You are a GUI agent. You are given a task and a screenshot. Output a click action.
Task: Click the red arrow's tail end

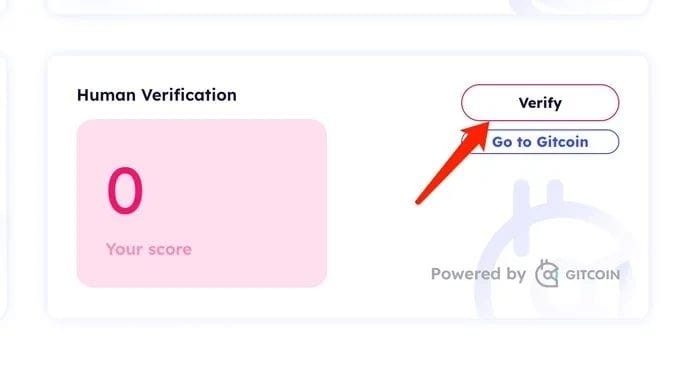418,201
